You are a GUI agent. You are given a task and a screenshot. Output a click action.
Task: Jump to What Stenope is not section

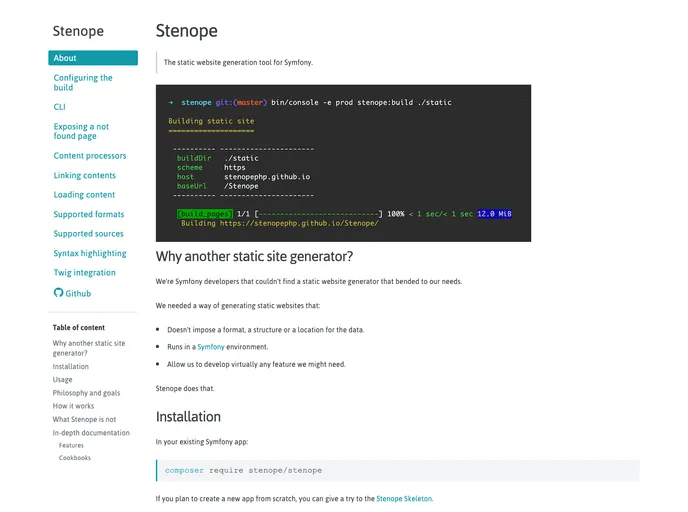click(84, 419)
